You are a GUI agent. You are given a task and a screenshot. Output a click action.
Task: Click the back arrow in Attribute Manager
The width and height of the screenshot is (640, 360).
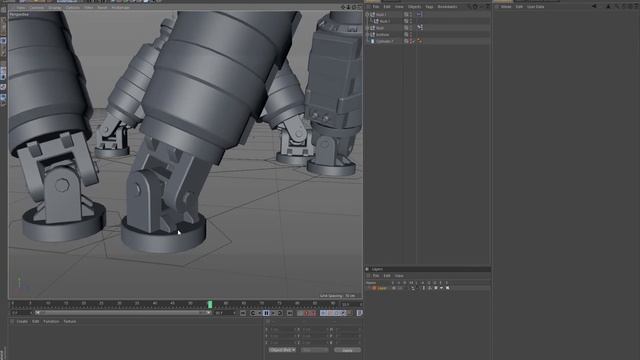(594, 7)
